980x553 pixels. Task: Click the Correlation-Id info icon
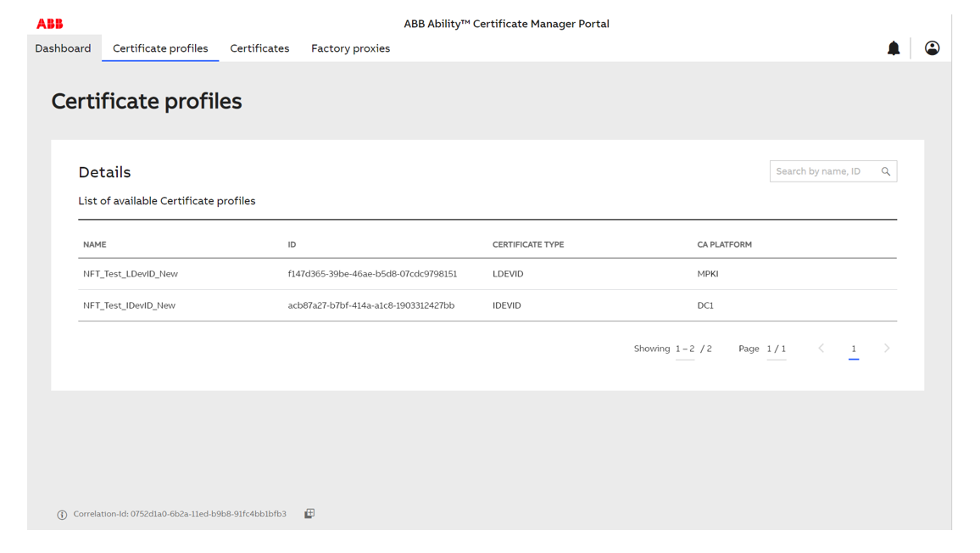pos(62,515)
